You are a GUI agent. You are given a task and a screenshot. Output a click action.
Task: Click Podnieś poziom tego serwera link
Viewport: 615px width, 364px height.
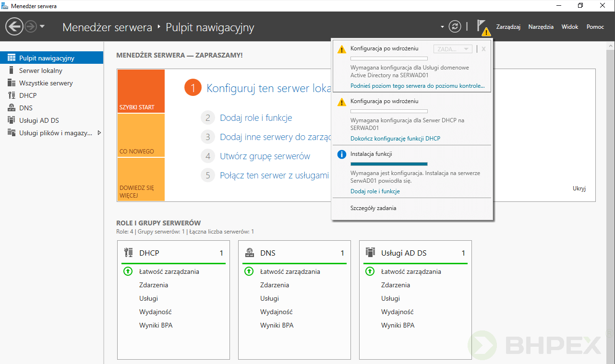coord(417,86)
